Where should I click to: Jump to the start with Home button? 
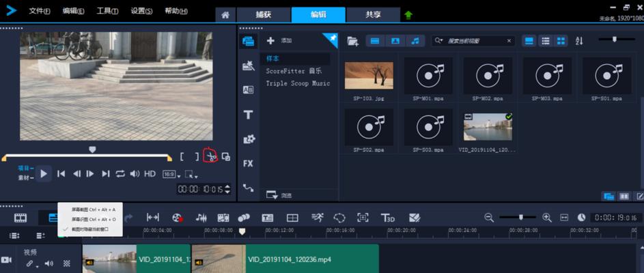pyautogui.click(x=61, y=173)
